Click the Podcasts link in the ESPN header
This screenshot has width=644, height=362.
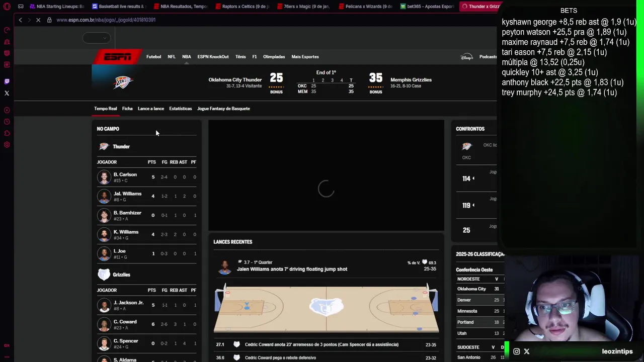pos(488,57)
